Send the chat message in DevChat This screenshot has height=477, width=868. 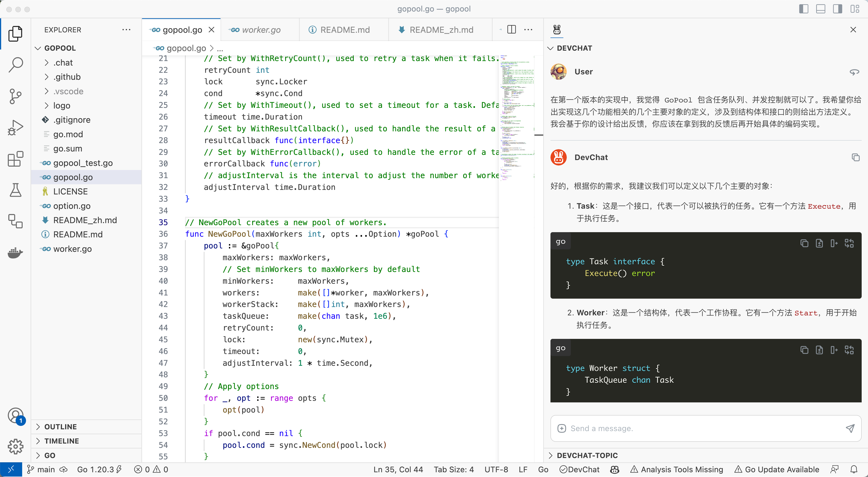[850, 428]
